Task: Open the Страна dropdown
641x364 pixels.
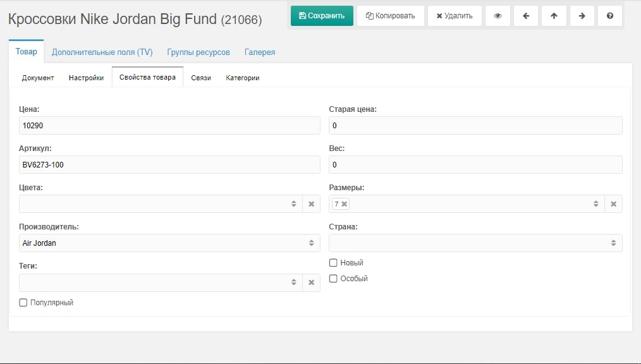Action: (x=475, y=243)
